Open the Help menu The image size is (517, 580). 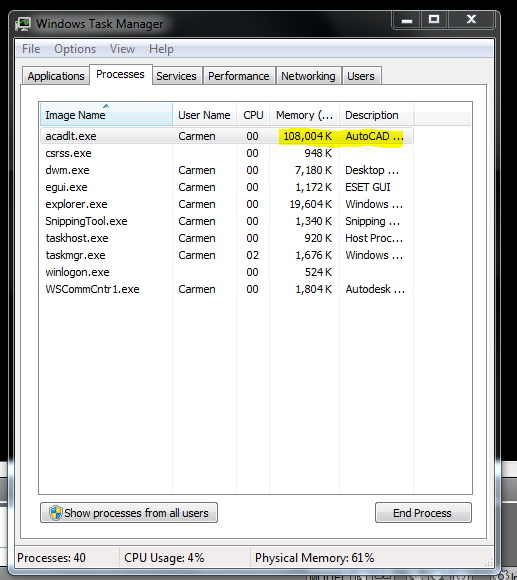click(161, 49)
